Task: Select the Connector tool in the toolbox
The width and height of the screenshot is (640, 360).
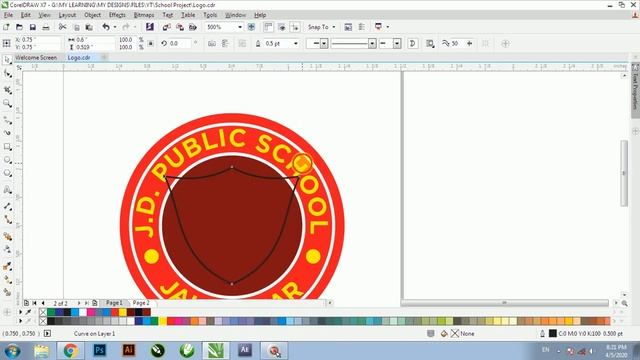Action: click(x=7, y=220)
